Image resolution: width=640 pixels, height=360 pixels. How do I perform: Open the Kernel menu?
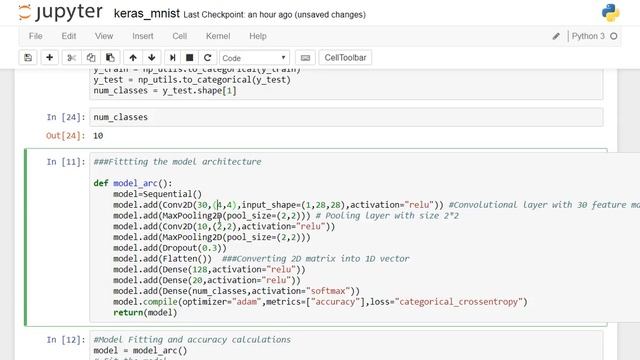218,36
